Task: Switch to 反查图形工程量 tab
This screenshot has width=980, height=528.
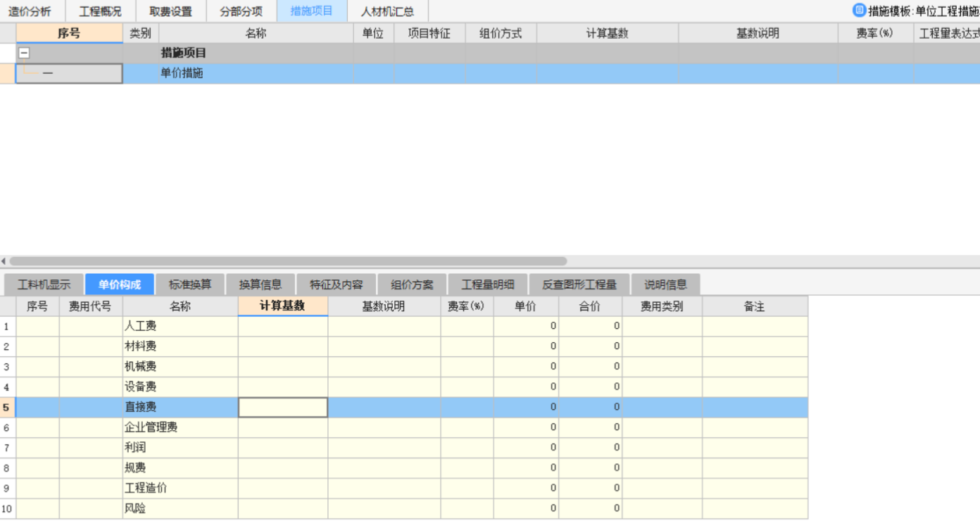Action: point(579,284)
